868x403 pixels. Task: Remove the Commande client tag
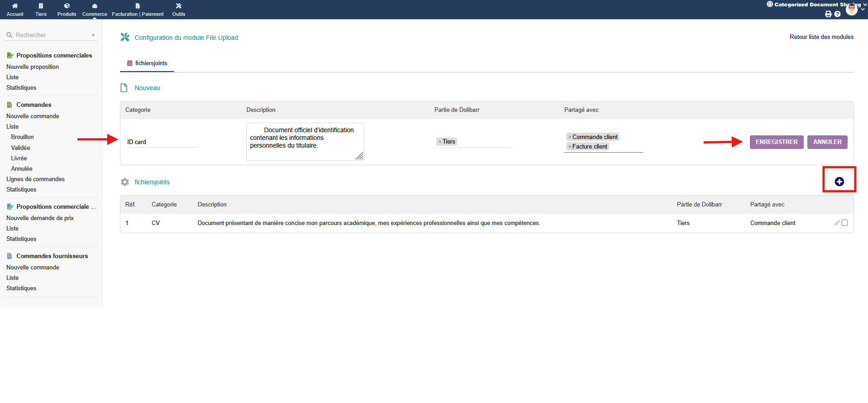(x=570, y=137)
